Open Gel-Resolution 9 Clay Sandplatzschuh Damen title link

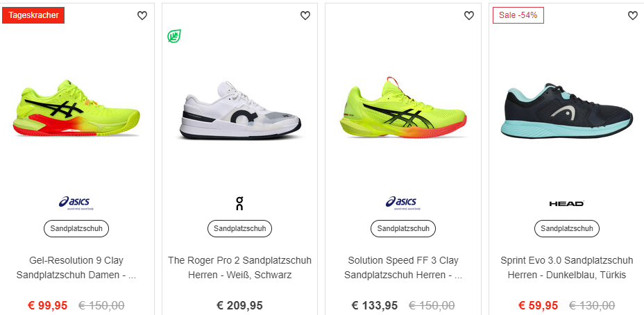[76, 268]
